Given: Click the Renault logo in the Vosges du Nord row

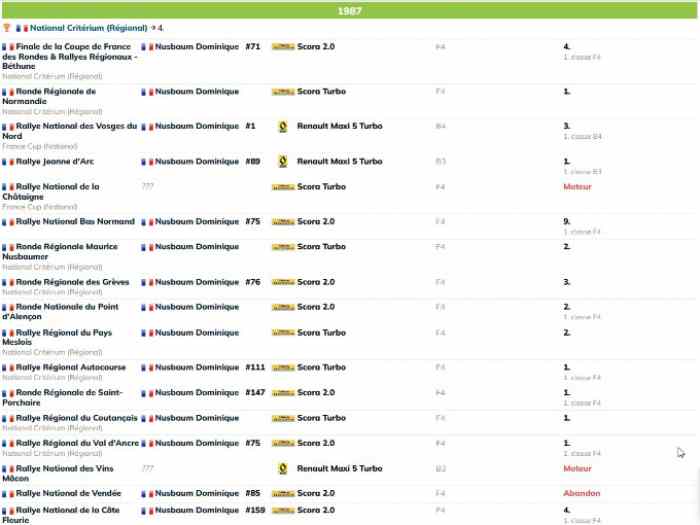Looking at the screenshot, I should 283,127.
